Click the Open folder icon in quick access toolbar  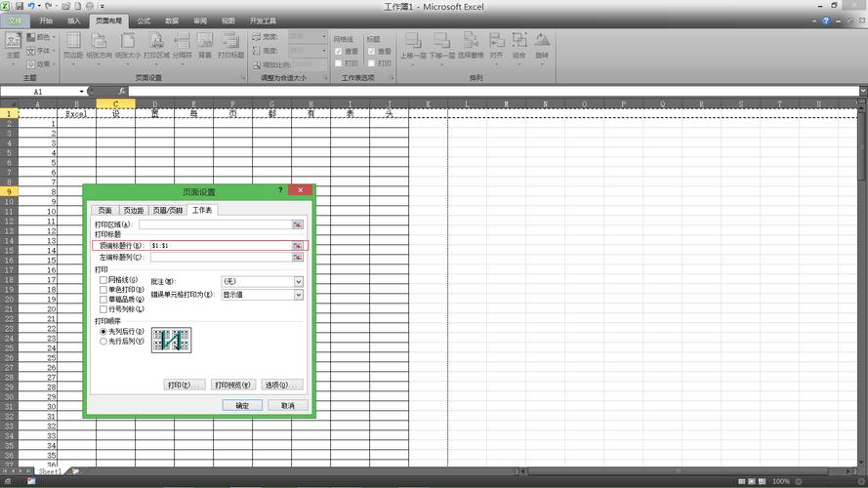click(x=65, y=6)
